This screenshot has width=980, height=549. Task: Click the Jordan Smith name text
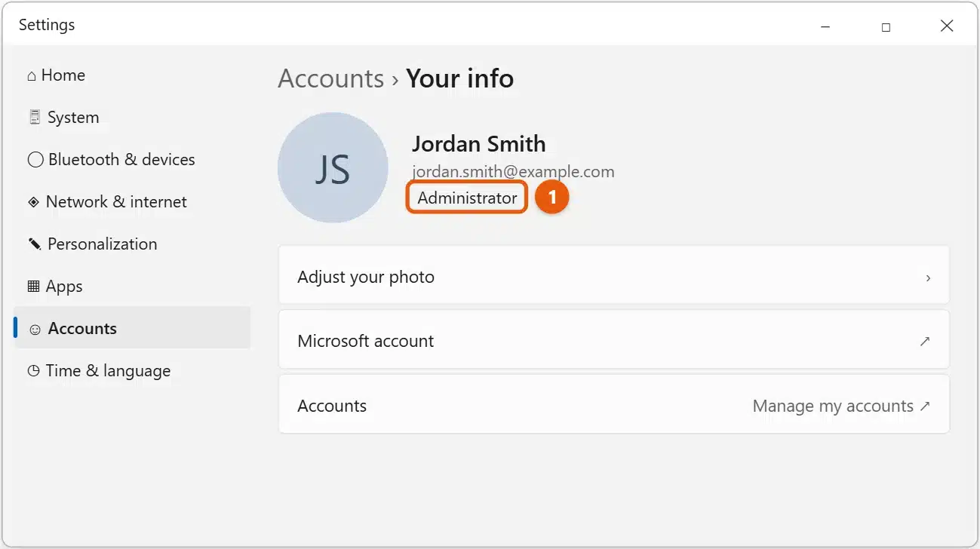click(479, 144)
